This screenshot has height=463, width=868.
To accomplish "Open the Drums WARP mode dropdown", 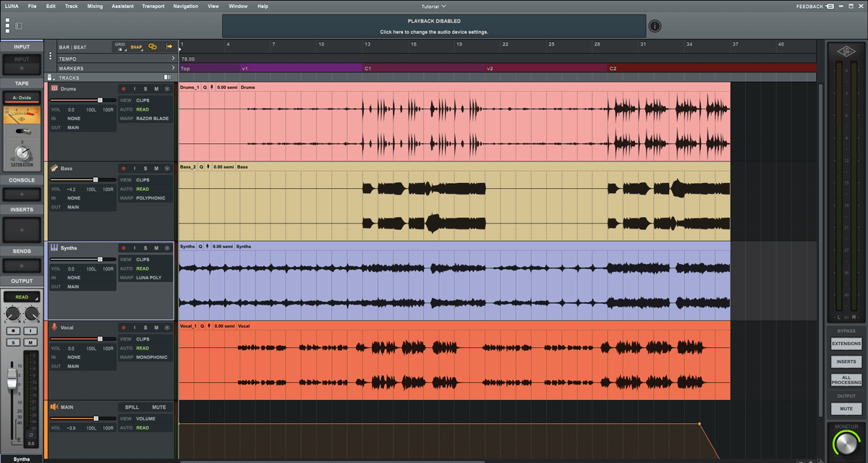I will point(152,119).
